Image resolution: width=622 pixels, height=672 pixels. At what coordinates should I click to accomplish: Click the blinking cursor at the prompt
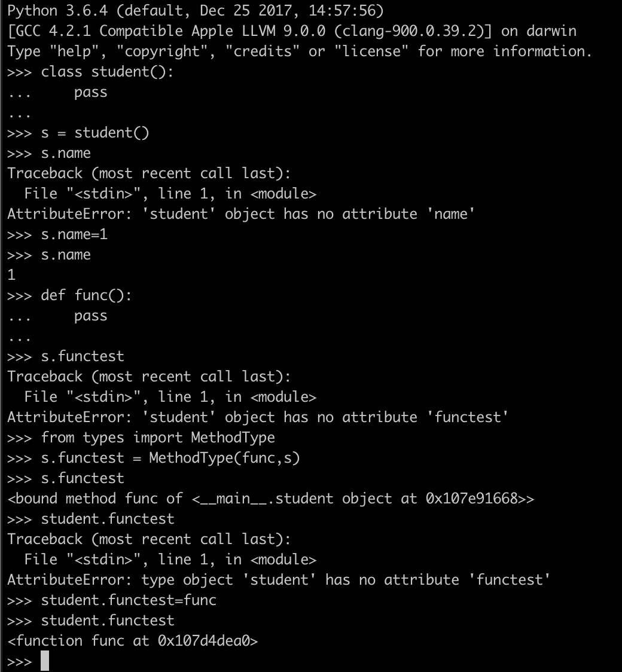[45, 661]
